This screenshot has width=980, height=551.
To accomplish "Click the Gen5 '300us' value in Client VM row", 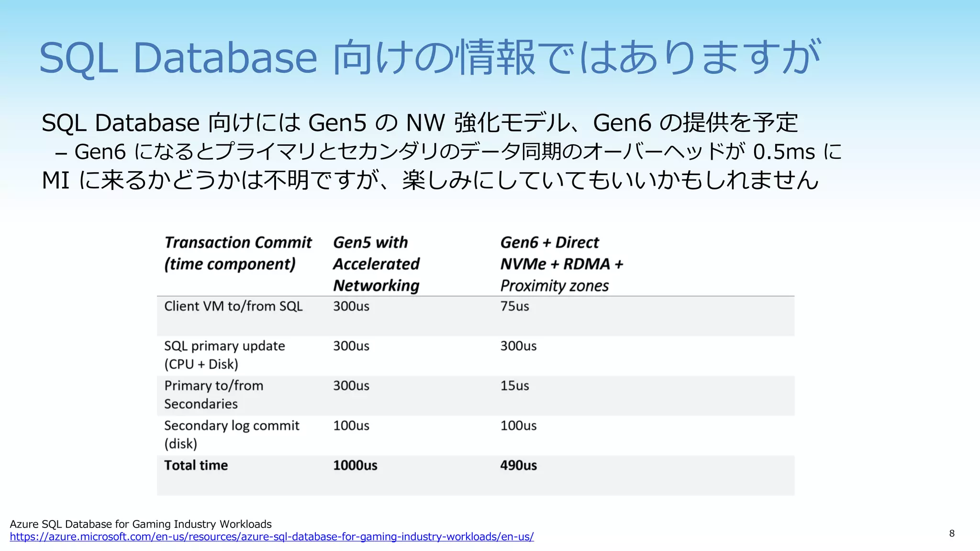I will pos(351,306).
